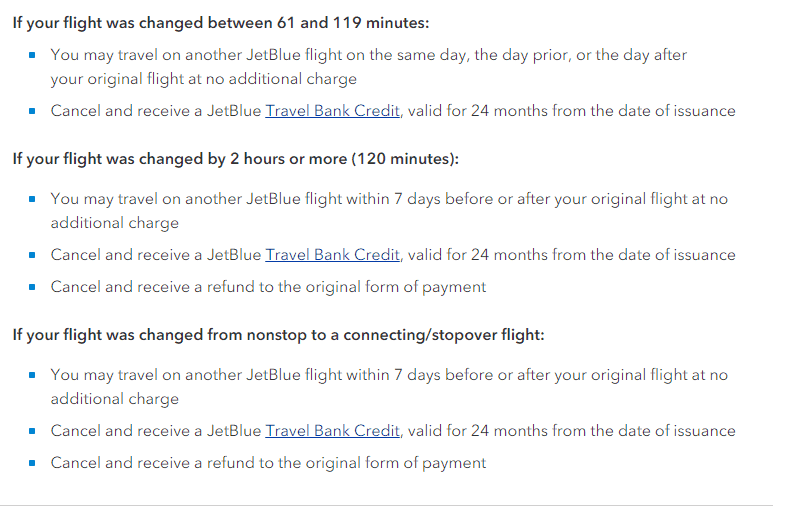Click 'additional charge' text in the 2 hours section
Viewport: 797px width, 519px height.
point(114,223)
